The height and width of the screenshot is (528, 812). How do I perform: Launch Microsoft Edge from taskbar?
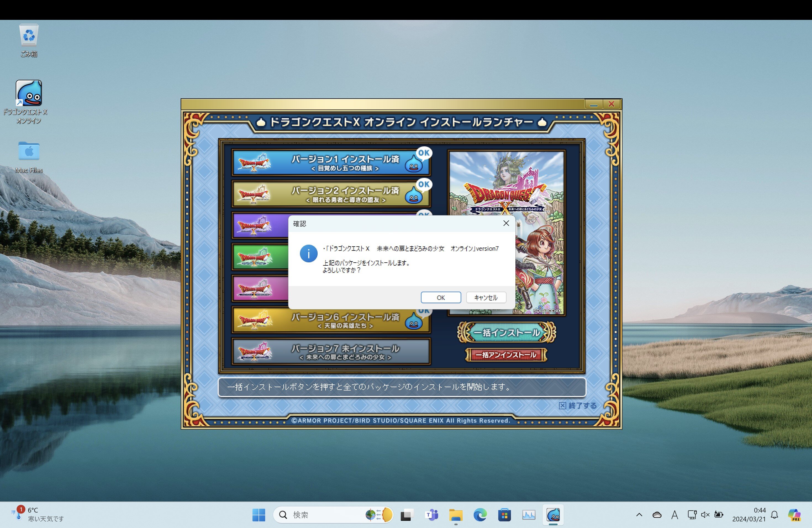coord(480,515)
